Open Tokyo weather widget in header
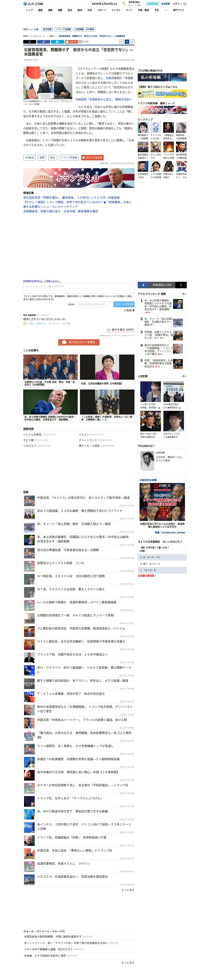Image resolution: width=210 pixels, height=980 pixels. point(131,4)
